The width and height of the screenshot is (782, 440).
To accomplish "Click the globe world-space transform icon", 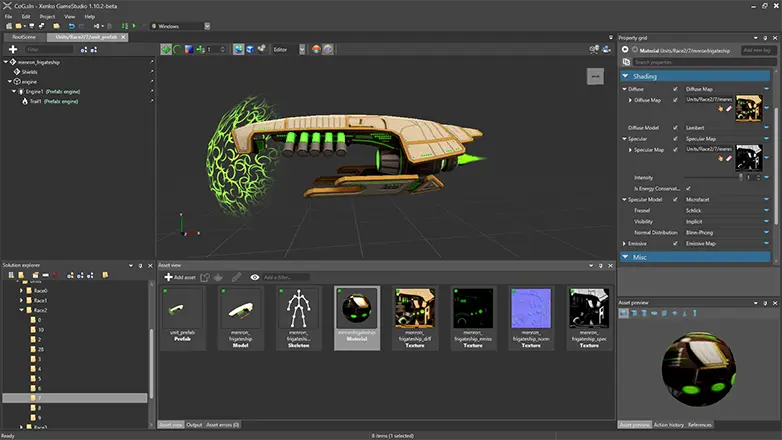I will coord(238,49).
